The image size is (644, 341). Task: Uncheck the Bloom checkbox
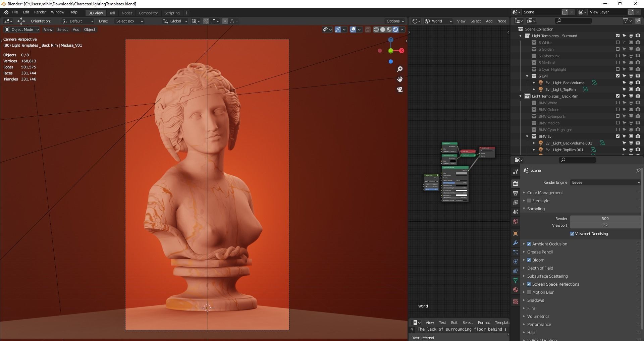pos(529,260)
